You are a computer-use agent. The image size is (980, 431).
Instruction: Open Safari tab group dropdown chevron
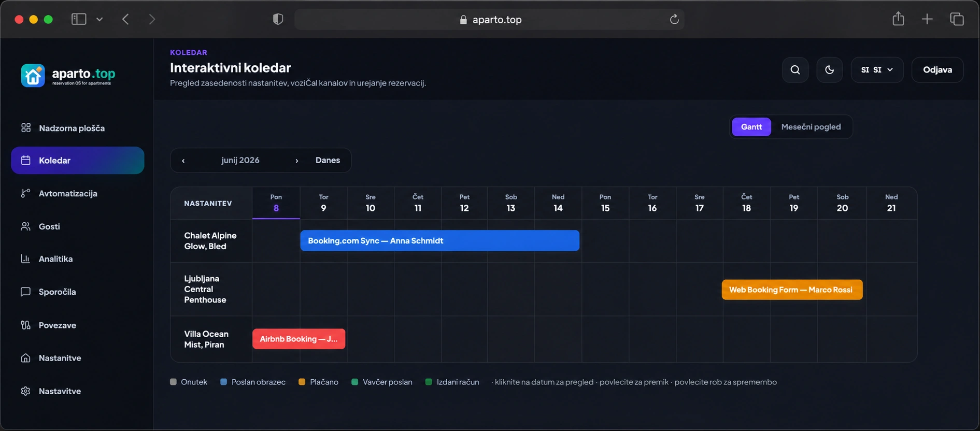pyautogui.click(x=100, y=19)
